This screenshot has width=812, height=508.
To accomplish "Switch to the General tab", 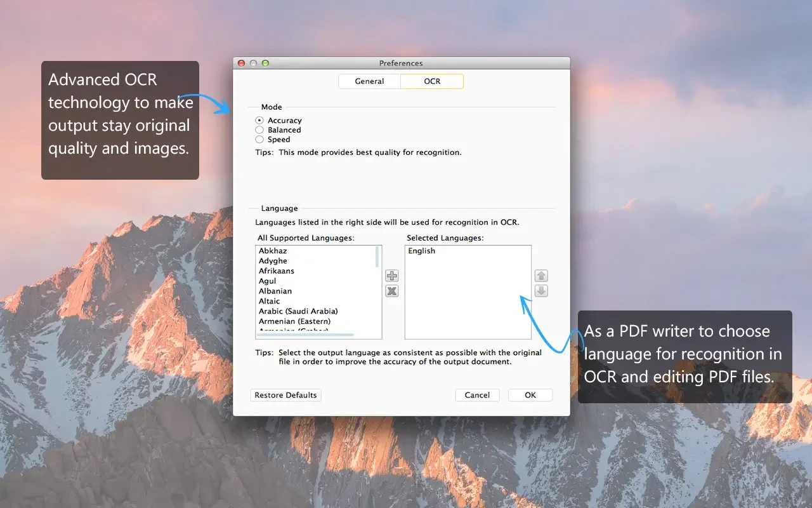I will point(369,81).
